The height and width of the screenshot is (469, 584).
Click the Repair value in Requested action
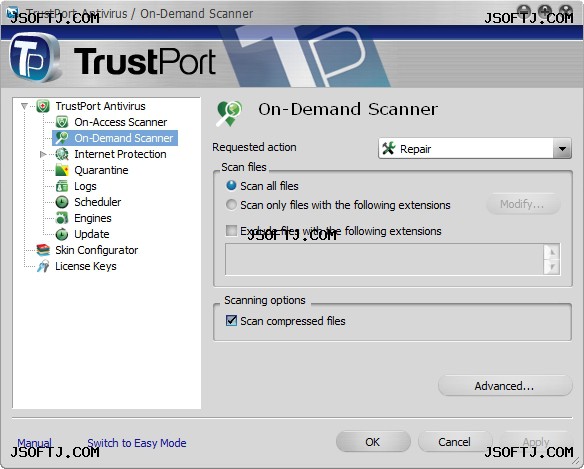pos(415,149)
